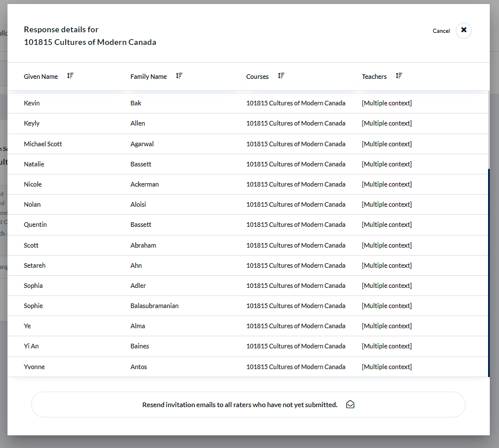Click Multiple context in Ye's row
499x448 pixels.
point(387,326)
